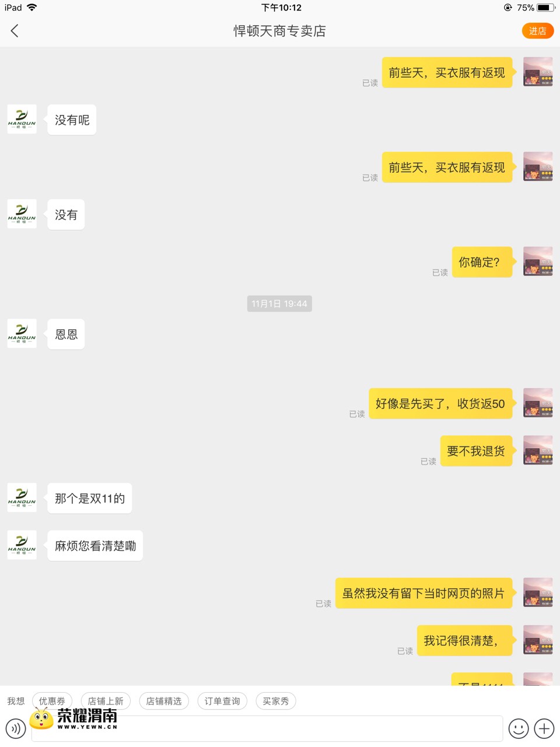Open my avatar beside 要不我退货
Viewport: 560px width, 747px height.
[538, 450]
